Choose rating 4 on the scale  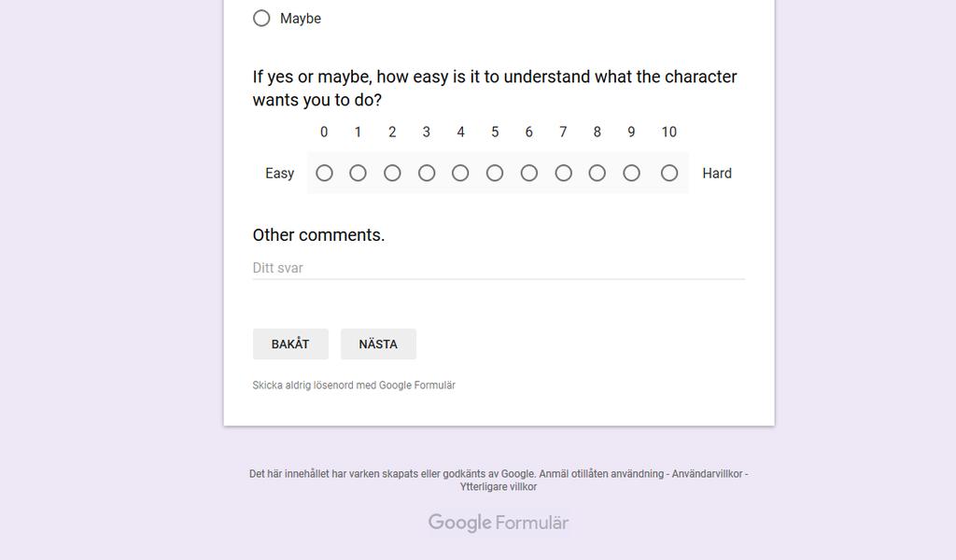(x=460, y=173)
